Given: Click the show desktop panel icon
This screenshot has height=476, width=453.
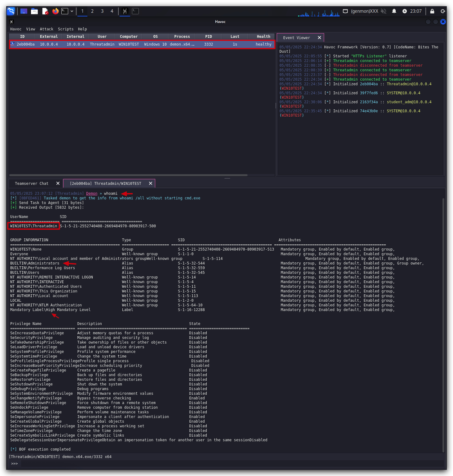Looking at the screenshot, I should [x=24, y=11].
